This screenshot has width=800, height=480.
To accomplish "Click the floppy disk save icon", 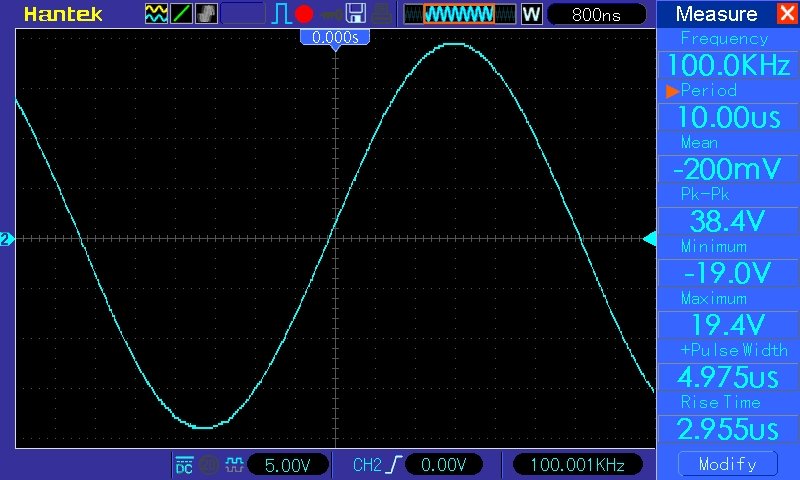I will click(x=356, y=14).
